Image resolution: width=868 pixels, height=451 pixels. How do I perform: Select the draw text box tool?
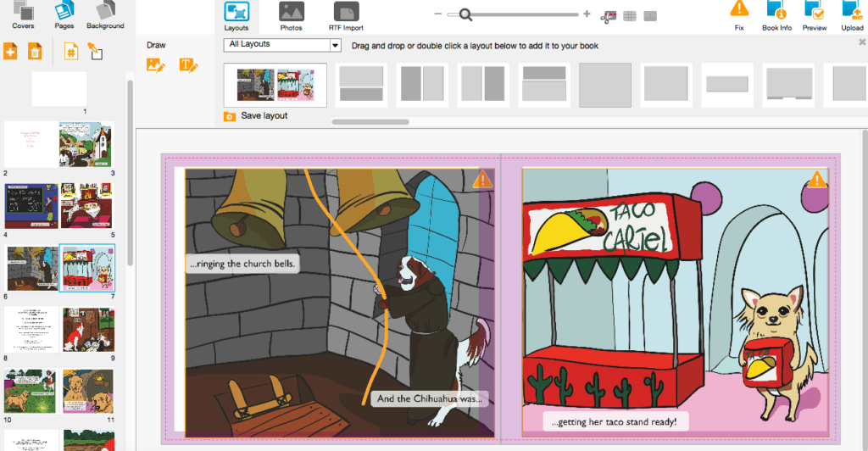point(188,66)
